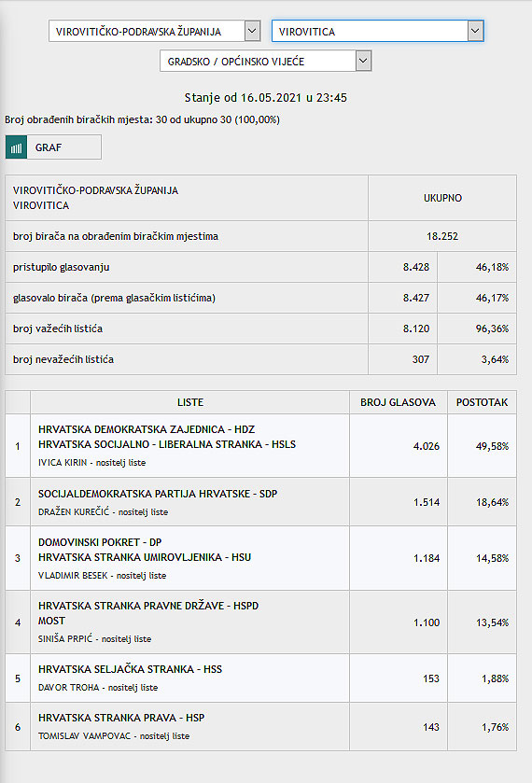Select the HDZ - HSLS list row
532x783 pixels.
(x=260, y=445)
